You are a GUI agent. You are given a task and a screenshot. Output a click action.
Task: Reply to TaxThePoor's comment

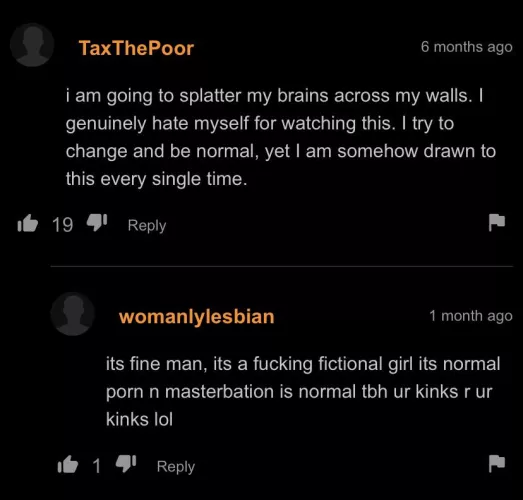(x=147, y=226)
